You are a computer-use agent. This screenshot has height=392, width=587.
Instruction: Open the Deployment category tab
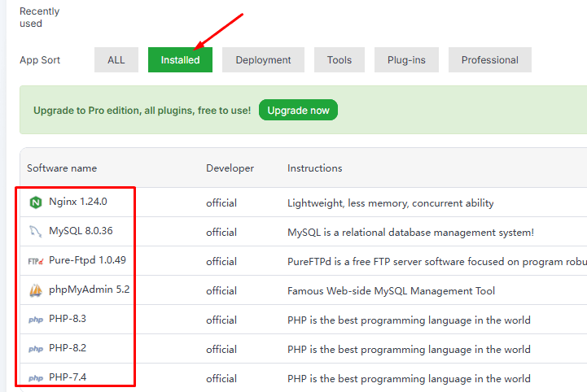pyautogui.click(x=263, y=60)
